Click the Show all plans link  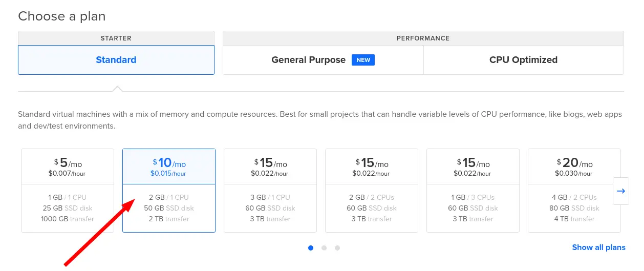pyautogui.click(x=598, y=247)
